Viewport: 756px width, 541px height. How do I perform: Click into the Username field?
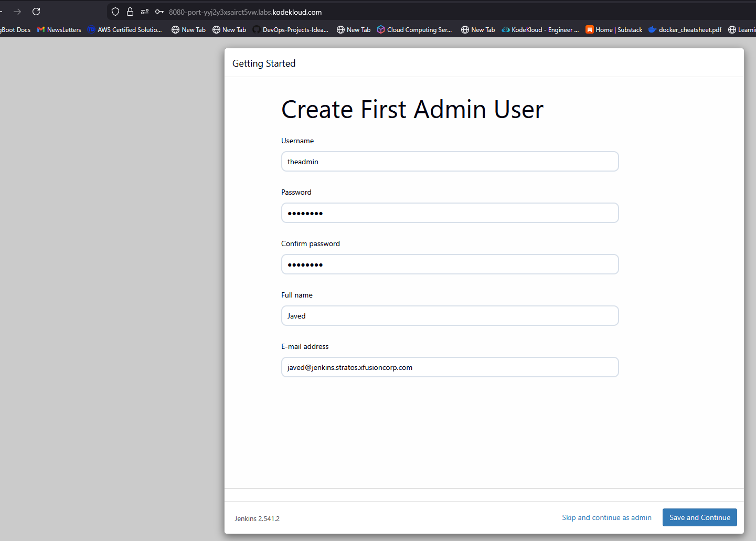(450, 162)
